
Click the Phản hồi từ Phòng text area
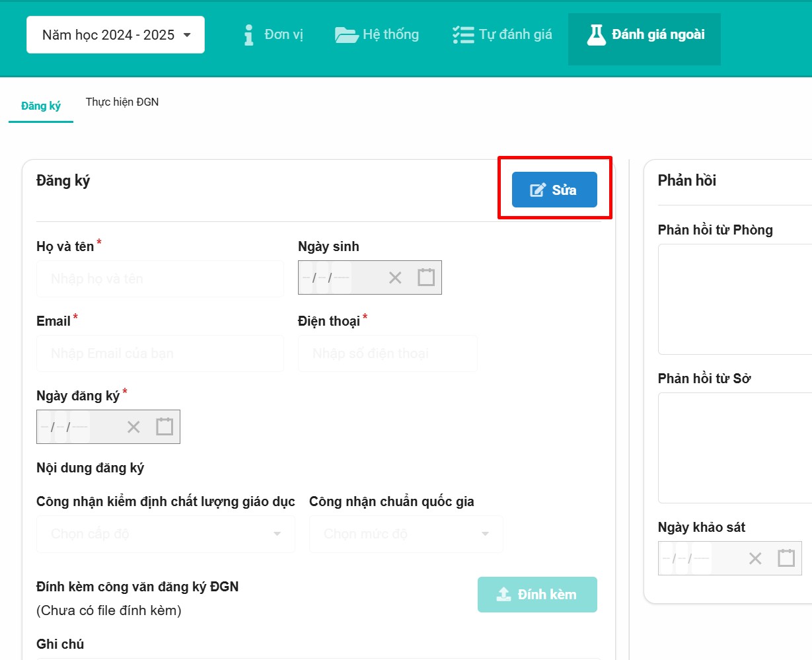[x=735, y=299]
